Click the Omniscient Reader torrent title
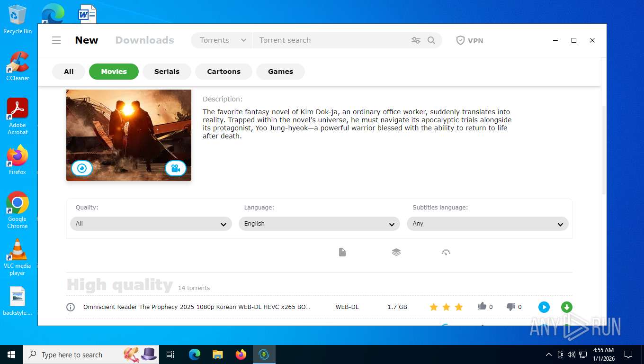 (197, 307)
